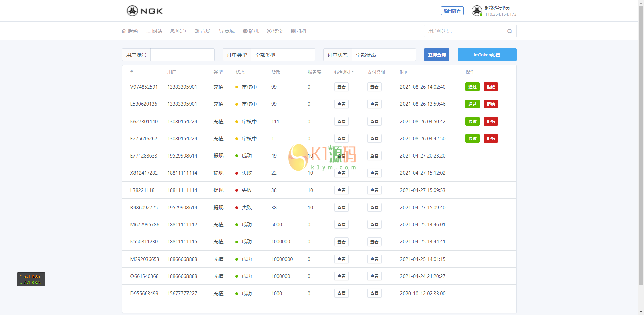Open the imToken配置 button

(487, 55)
